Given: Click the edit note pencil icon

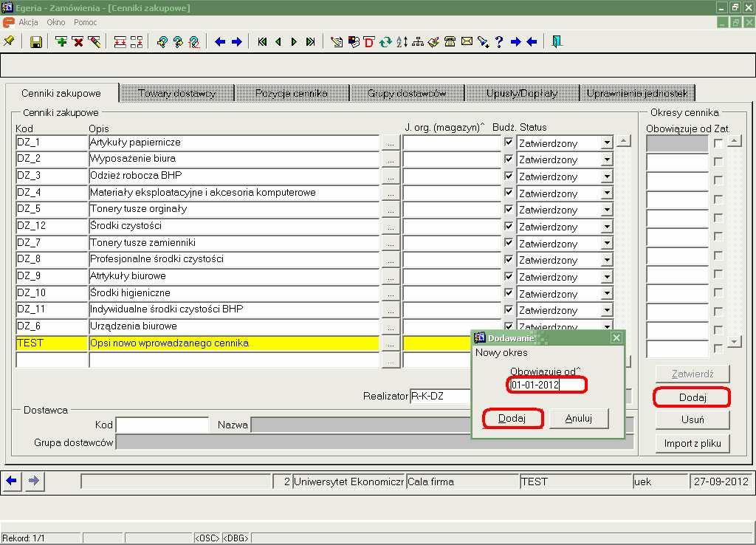Looking at the screenshot, I should pos(337,42).
